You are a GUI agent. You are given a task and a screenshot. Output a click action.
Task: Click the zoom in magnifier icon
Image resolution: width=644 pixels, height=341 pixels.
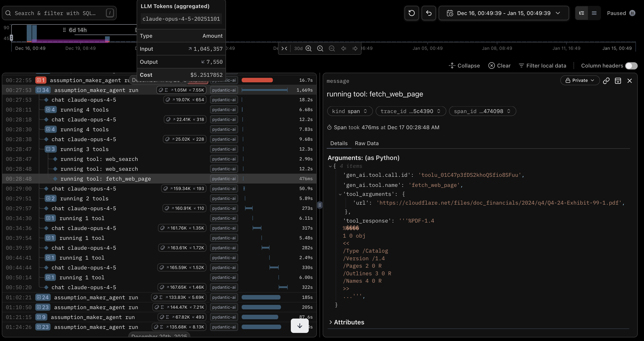[309, 48]
